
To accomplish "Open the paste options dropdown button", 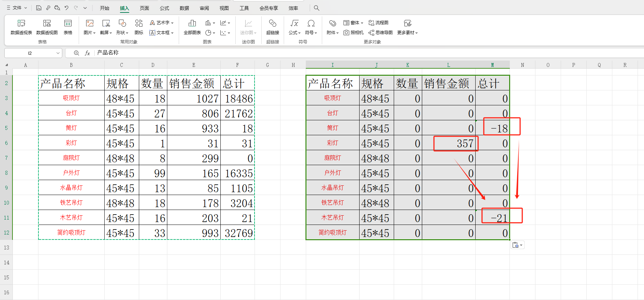I will [x=518, y=245].
